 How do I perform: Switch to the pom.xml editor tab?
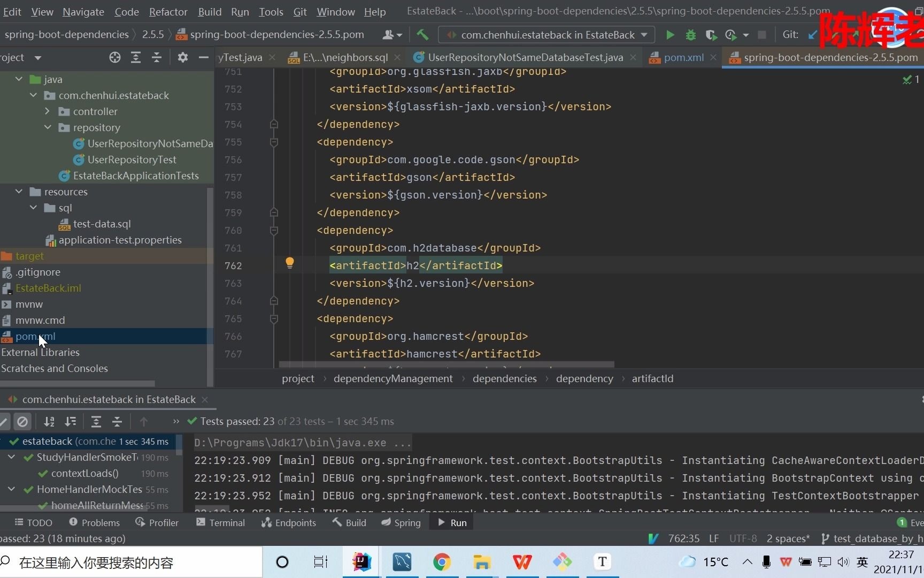(683, 58)
